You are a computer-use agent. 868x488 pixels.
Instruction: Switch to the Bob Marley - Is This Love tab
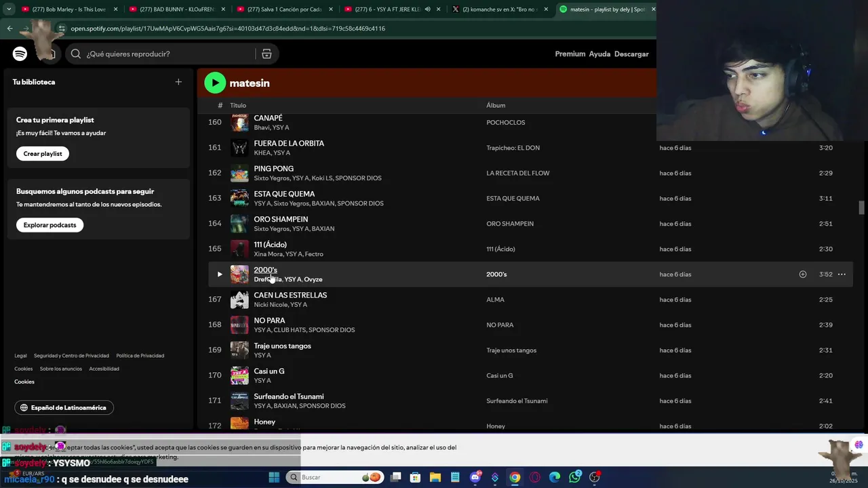pyautogui.click(x=70, y=9)
